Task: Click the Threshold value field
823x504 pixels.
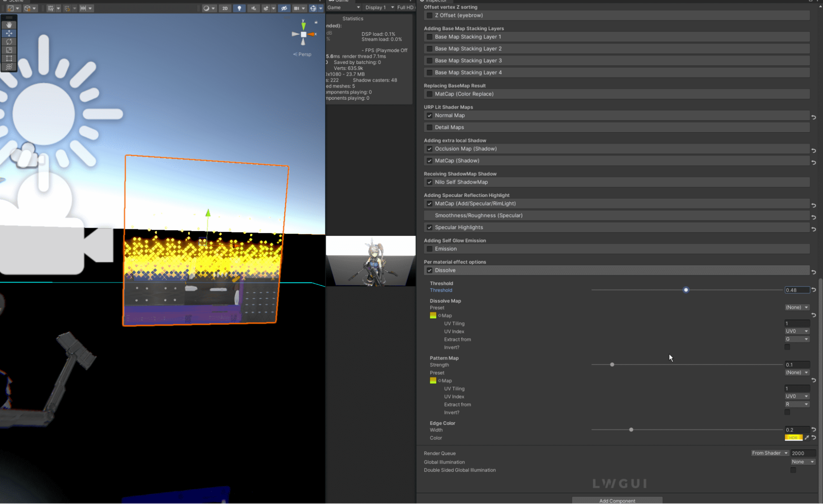Action: pyautogui.click(x=797, y=290)
